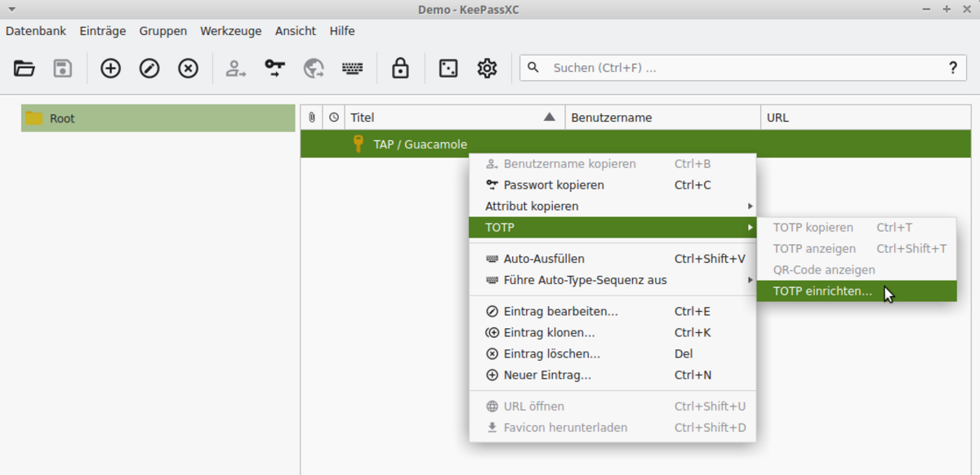Select TOTP einrichten... in submenu
This screenshot has height=475, width=980.
tap(822, 291)
